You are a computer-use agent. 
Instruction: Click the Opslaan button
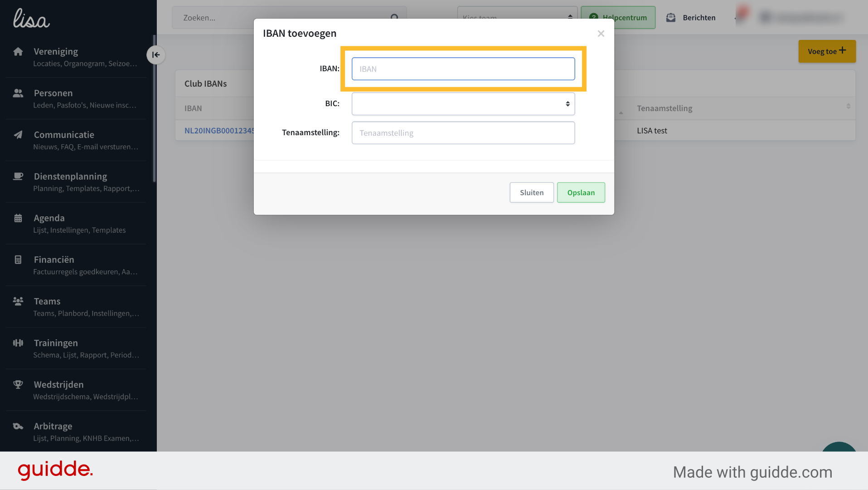(581, 192)
